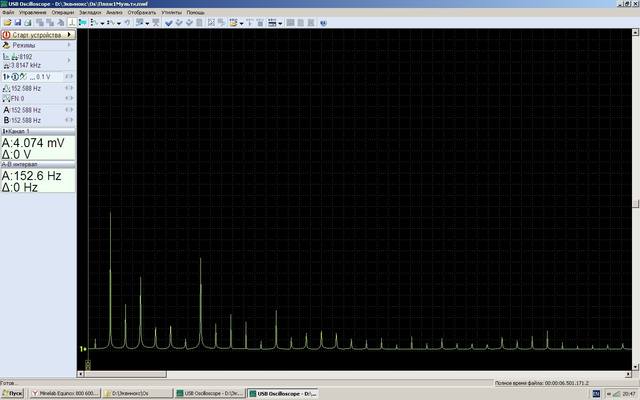Viewport: 640px width, 400px height.
Task: Switch to the Minelab Equinox 800 600 taskbar window
Action: pos(65,393)
